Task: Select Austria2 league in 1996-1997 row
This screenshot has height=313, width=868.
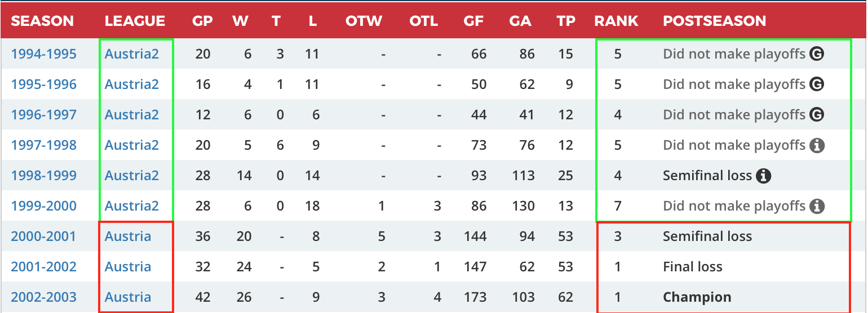Action: click(132, 115)
